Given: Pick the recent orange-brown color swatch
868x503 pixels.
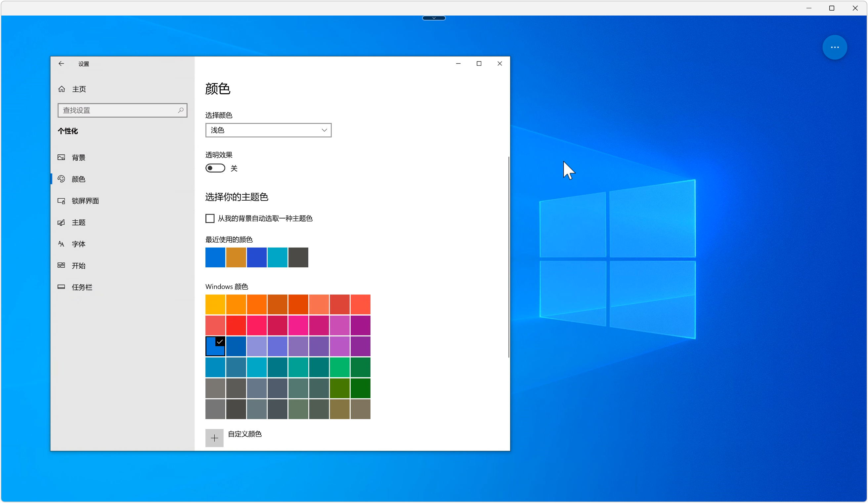Looking at the screenshot, I should (236, 257).
